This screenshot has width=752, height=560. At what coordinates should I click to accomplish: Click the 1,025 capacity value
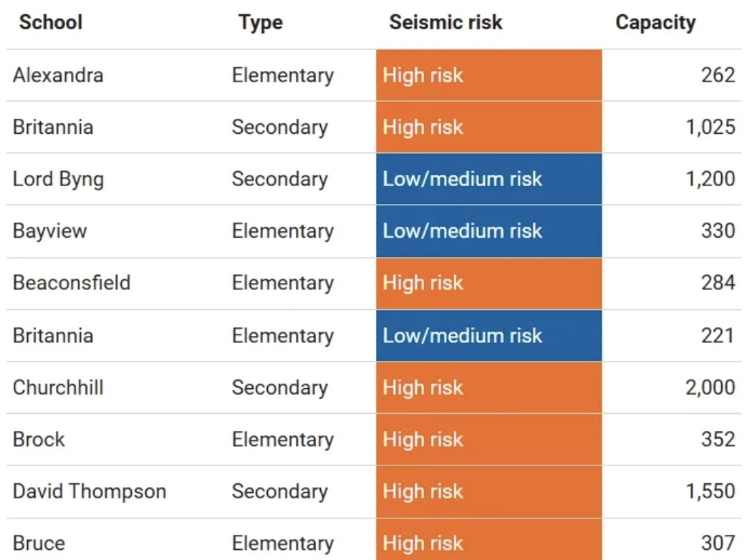point(710,127)
